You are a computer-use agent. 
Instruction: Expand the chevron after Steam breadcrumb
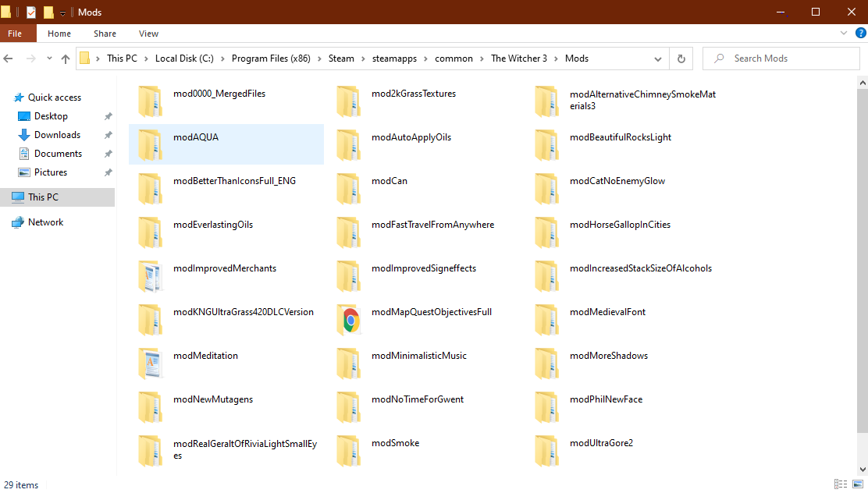click(x=363, y=59)
